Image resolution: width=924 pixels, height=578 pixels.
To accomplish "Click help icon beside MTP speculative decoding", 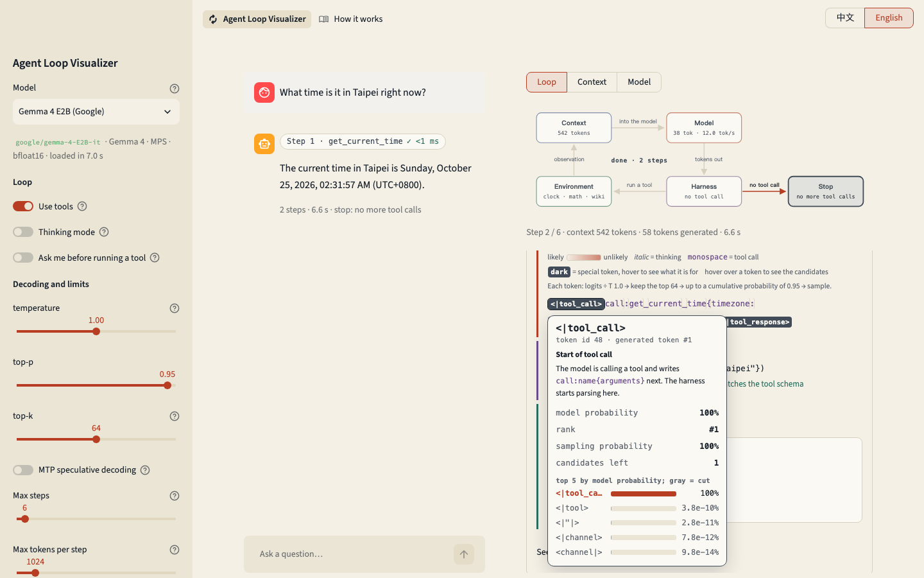I will [x=145, y=470].
